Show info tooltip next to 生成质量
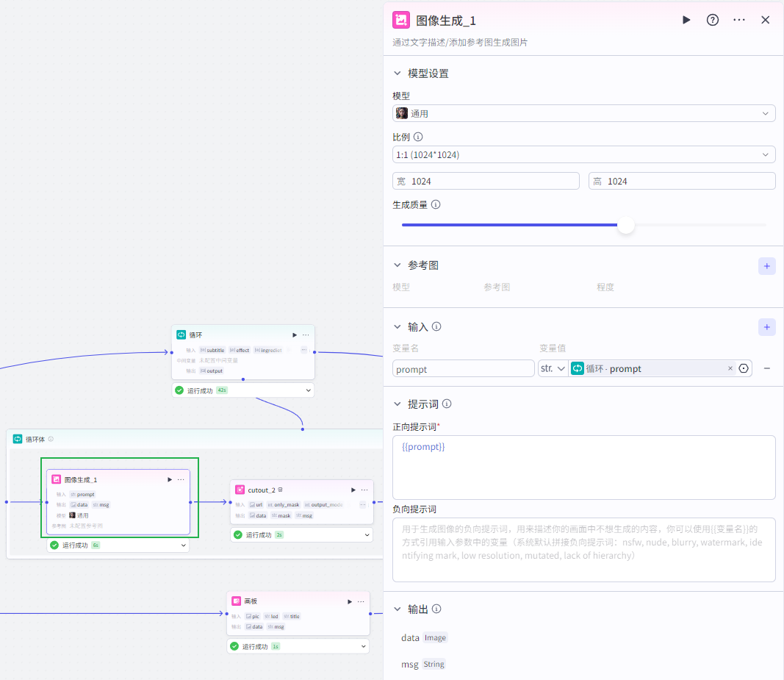Image resolution: width=784 pixels, height=680 pixels. [436, 205]
